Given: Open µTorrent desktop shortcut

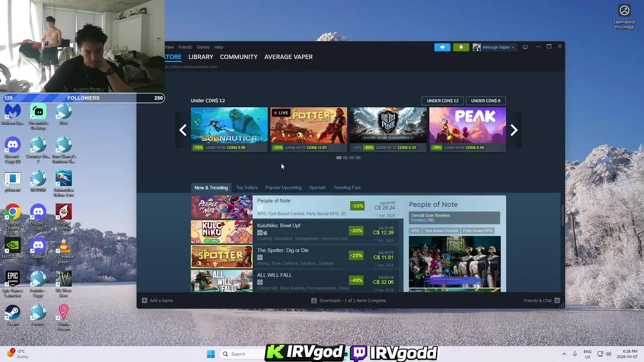Looking at the screenshot, I should (13, 182).
